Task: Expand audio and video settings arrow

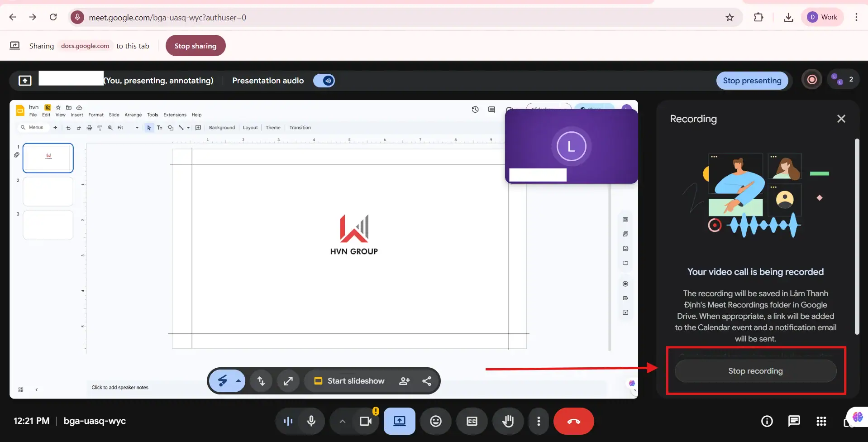Action: pos(343,421)
